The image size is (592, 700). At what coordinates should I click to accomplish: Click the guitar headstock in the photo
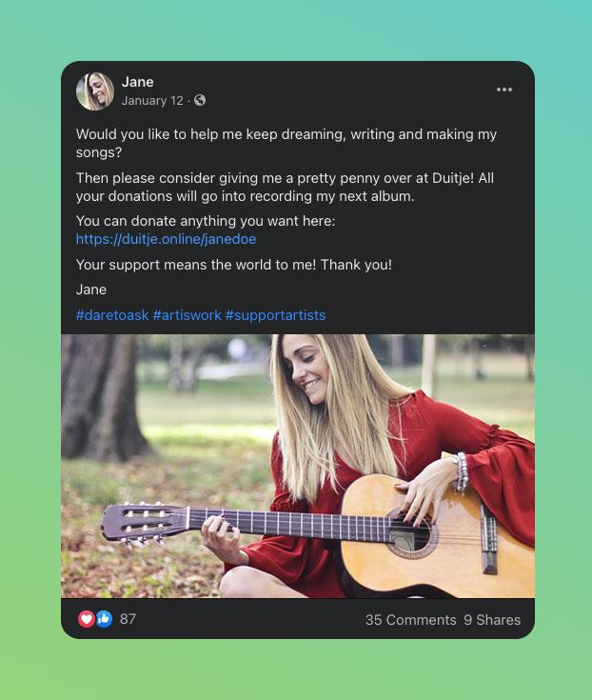coord(145,523)
